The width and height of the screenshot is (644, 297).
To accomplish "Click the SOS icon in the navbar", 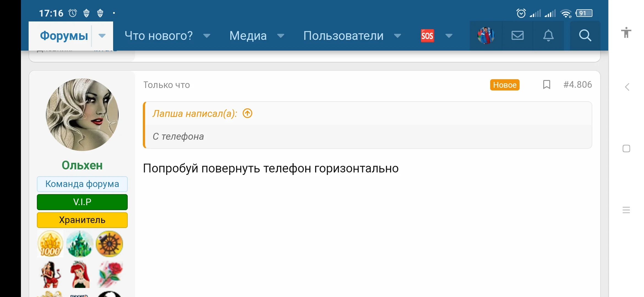I will coord(427,36).
